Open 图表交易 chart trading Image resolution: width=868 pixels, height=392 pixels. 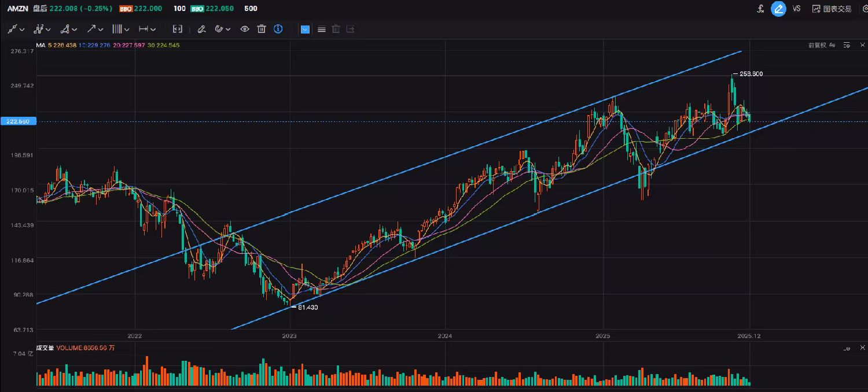832,9
